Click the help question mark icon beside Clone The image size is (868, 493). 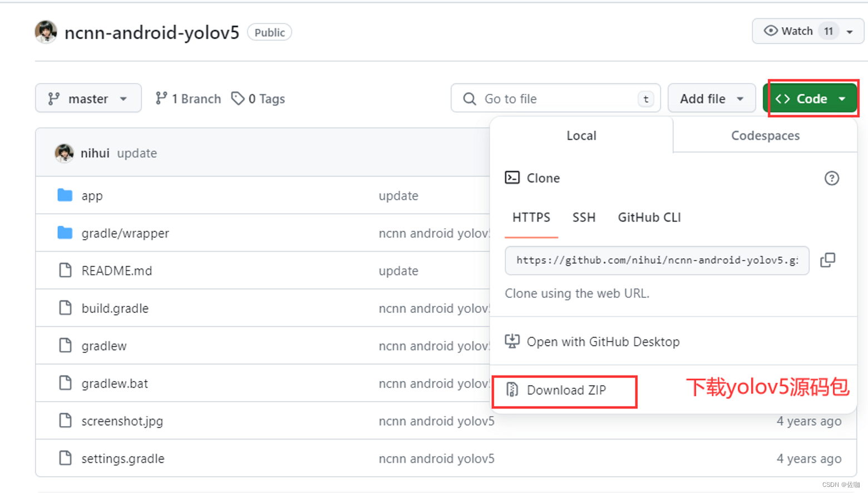[832, 178]
